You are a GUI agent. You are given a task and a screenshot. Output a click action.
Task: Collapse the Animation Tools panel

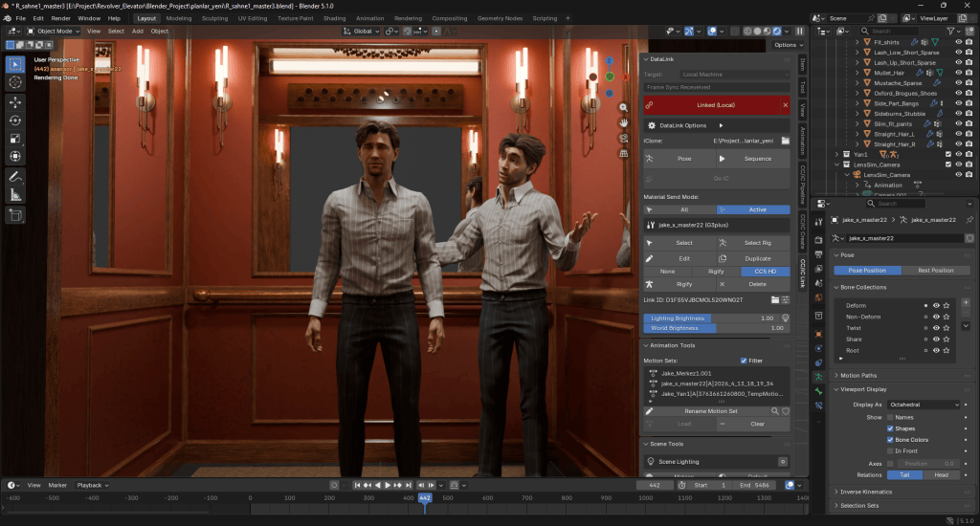point(672,345)
